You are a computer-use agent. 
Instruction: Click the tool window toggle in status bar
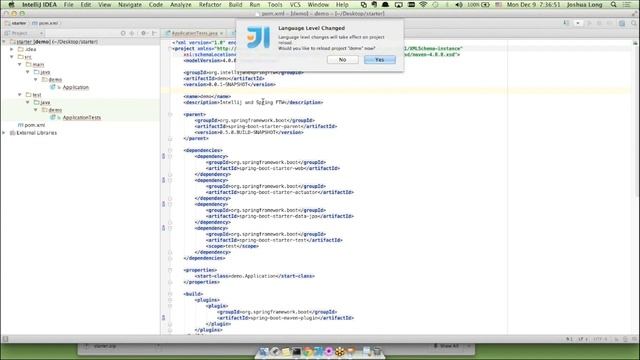(5, 339)
